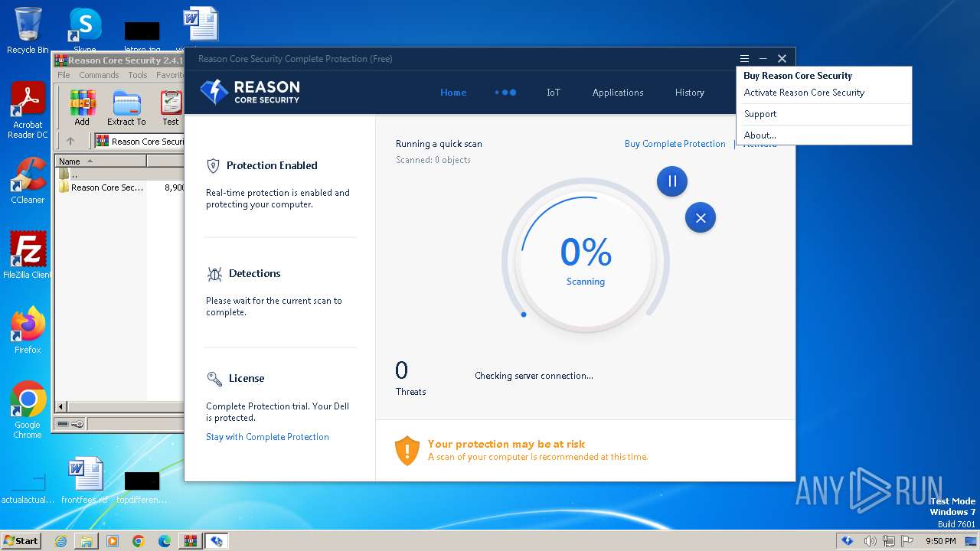The image size is (980, 551).
Task: Click the 0% scan progress circle
Action: click(x=586, y=261)
